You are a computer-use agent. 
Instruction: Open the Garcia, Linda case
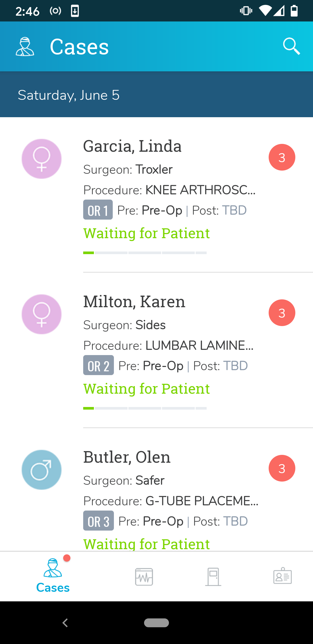132,146
